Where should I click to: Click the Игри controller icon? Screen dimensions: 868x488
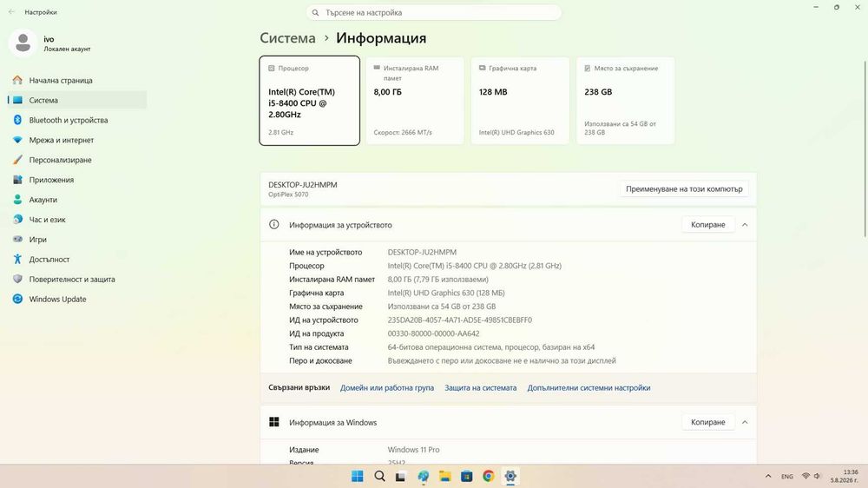coord(17,240)
